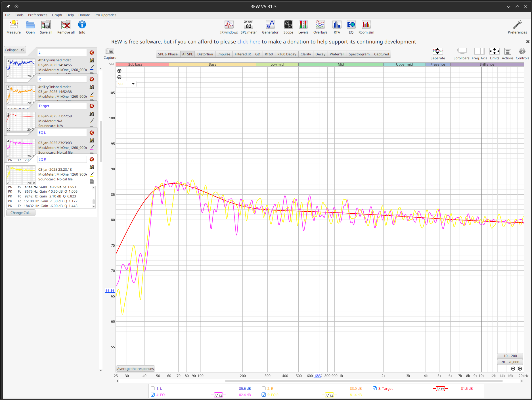This screenshot has width=532, height=400.
Task: Click Target smoothing 1/12 swatch
Action: point(440,389)
